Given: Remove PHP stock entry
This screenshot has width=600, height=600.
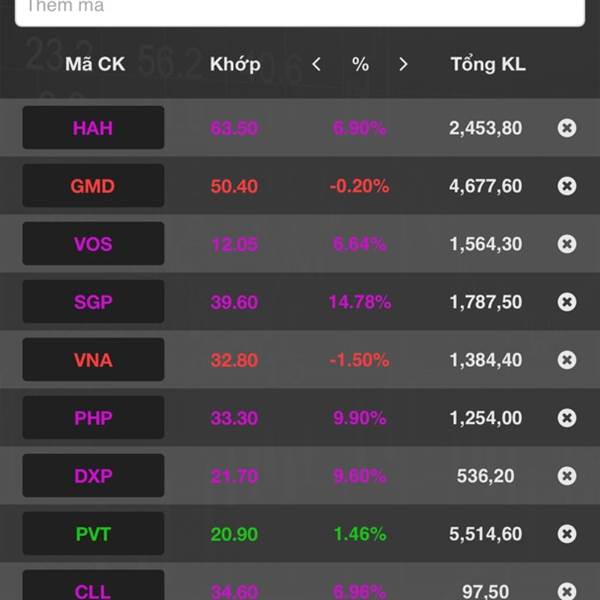Looking at the screenshot, I should click(567, 417).
